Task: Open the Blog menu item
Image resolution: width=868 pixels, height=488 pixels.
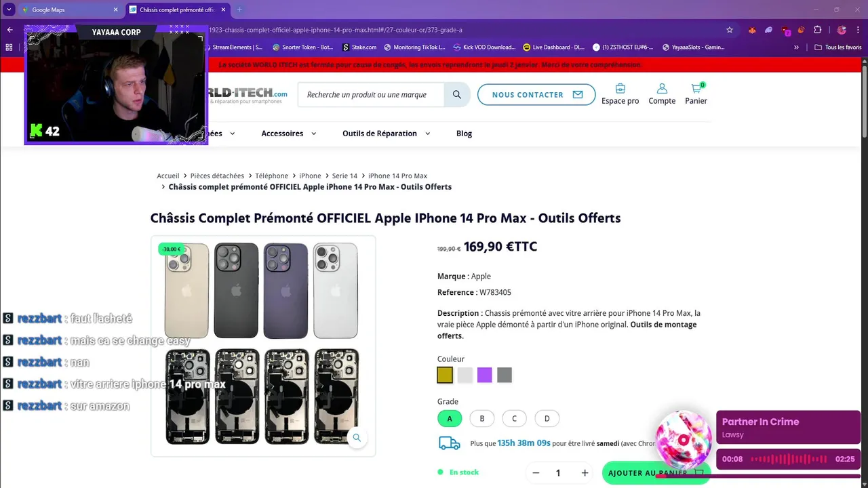Action: click(464, 134)
